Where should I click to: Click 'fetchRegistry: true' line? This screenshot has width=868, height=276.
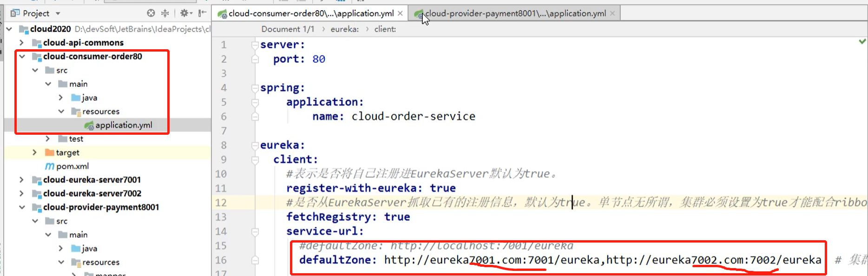(348, 217)
